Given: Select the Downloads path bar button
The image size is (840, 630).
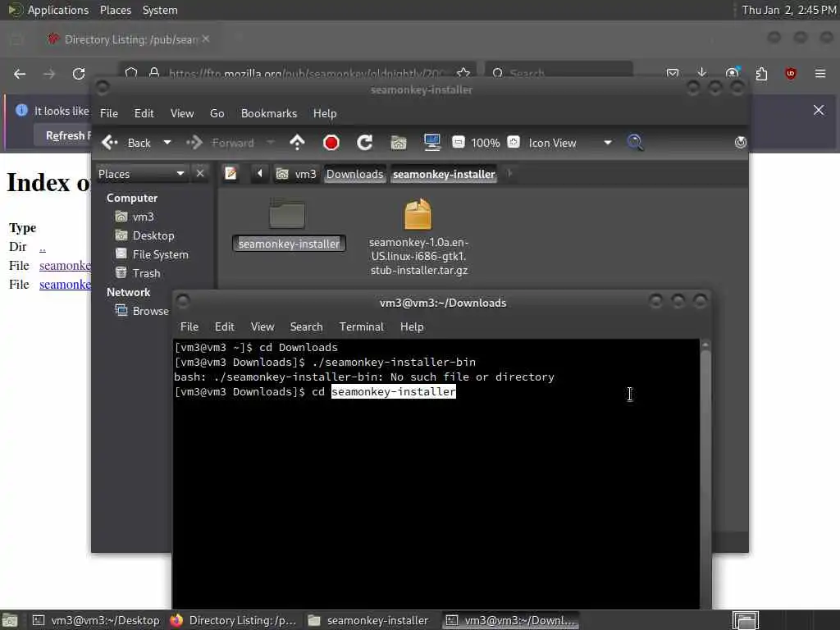Looking at the screenshot, I should [354, 174].
